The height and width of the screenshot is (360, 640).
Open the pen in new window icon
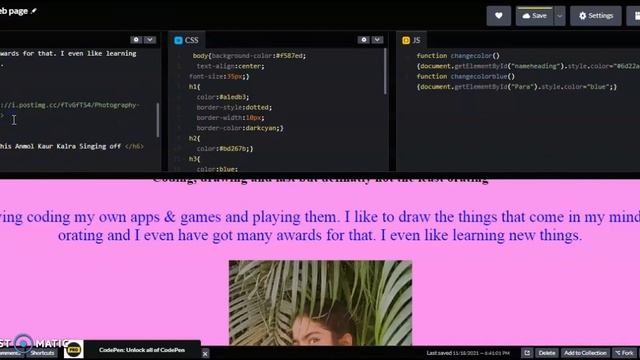[527, 353]
